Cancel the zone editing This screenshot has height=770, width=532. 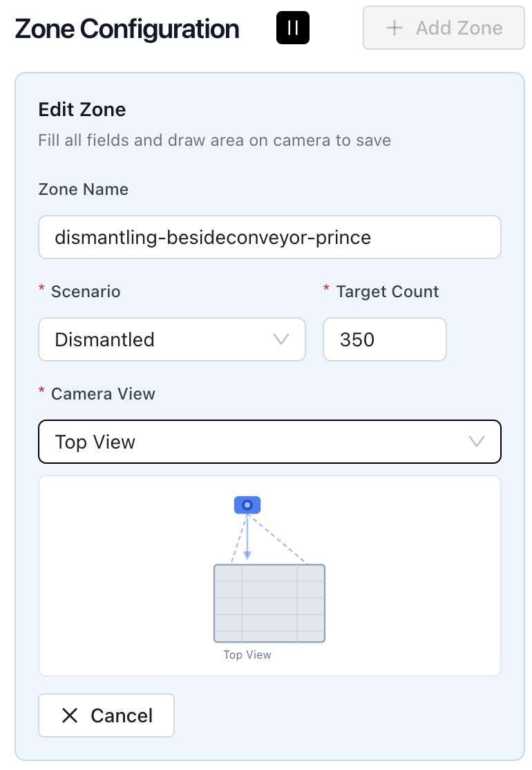click(x=106, y=715)
